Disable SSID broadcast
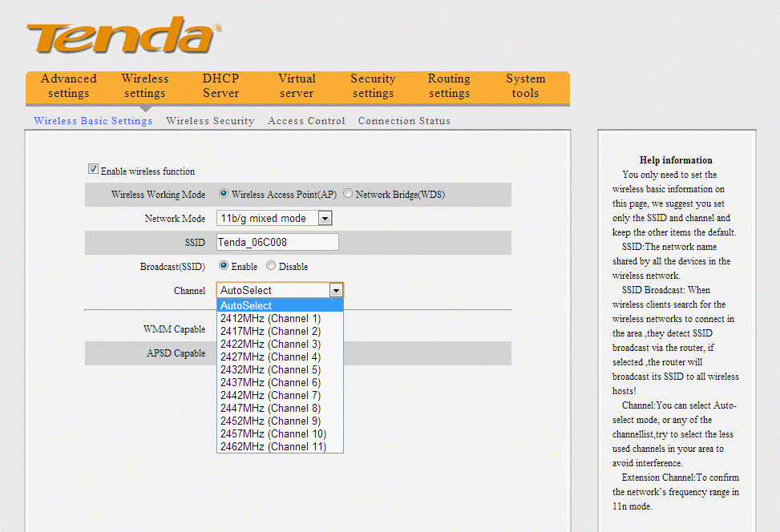780x532 pixels. coord(271,265)
